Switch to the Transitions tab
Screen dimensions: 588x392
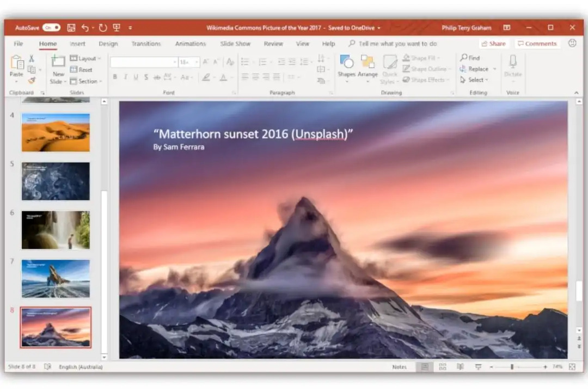pyautogui.click(x=146, y=44)
